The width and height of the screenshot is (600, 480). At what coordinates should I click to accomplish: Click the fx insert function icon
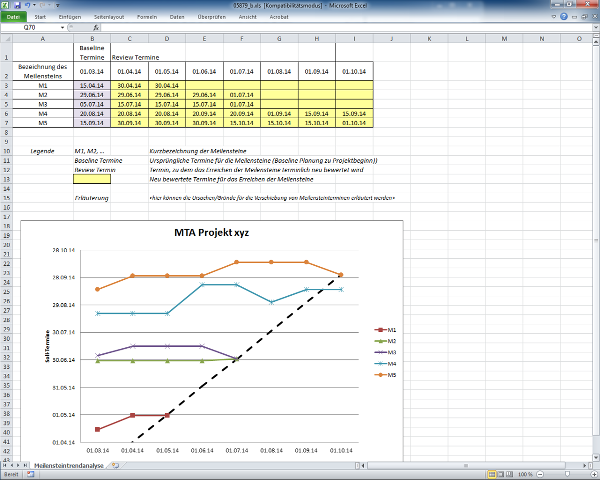click(x=96, y=28)
